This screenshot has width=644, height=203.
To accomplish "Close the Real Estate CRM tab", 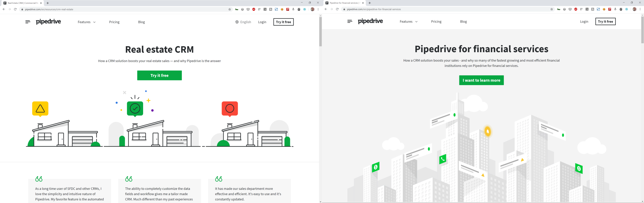I will (x=41, y=3).
